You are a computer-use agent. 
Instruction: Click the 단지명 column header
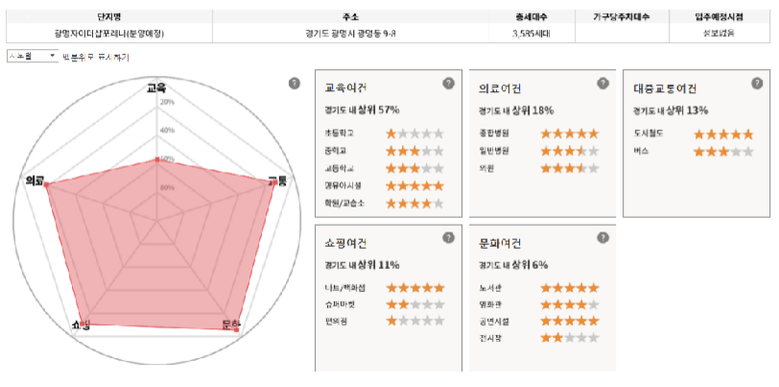[109, 17]
